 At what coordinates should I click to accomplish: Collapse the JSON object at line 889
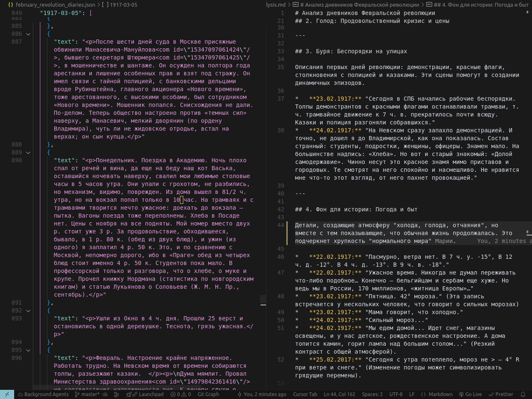28,153
